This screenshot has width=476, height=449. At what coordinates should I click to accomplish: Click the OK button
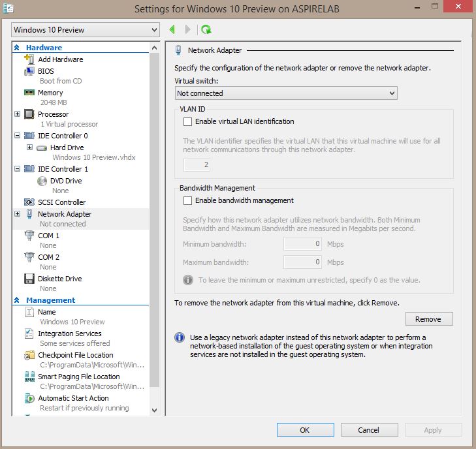click(305, 430)
